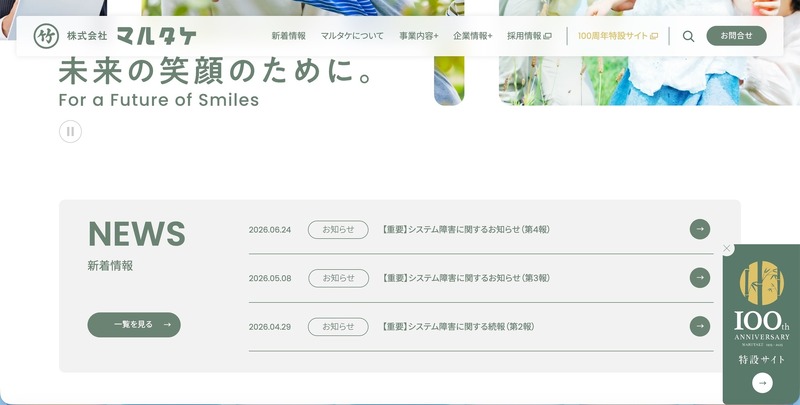Click 'For a Future of Smiles' text
800x405 pixels.
[x=159, y=99]
